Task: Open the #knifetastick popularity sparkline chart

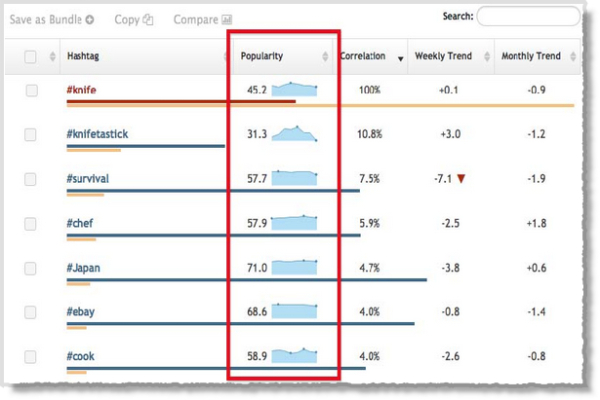Action: (294, 134)
